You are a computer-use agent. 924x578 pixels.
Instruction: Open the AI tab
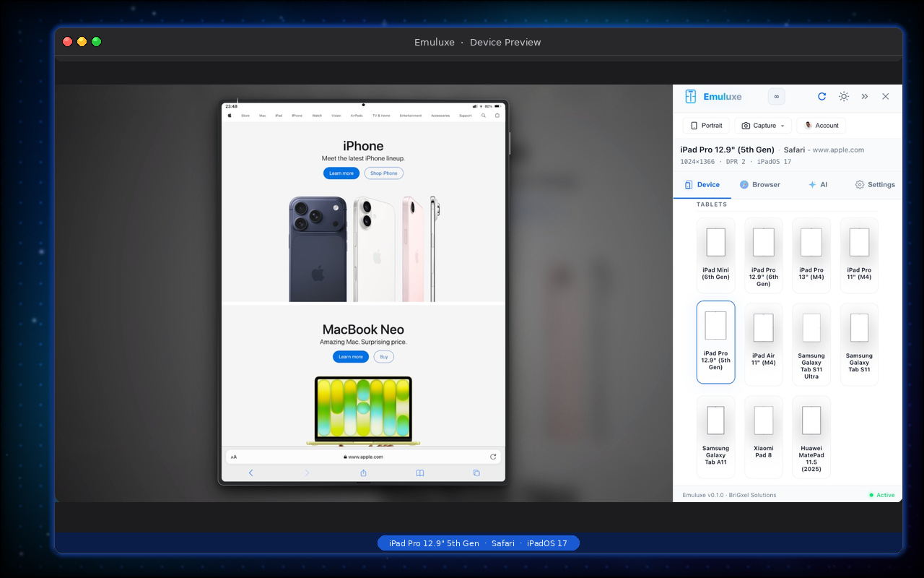click(817, 185)
